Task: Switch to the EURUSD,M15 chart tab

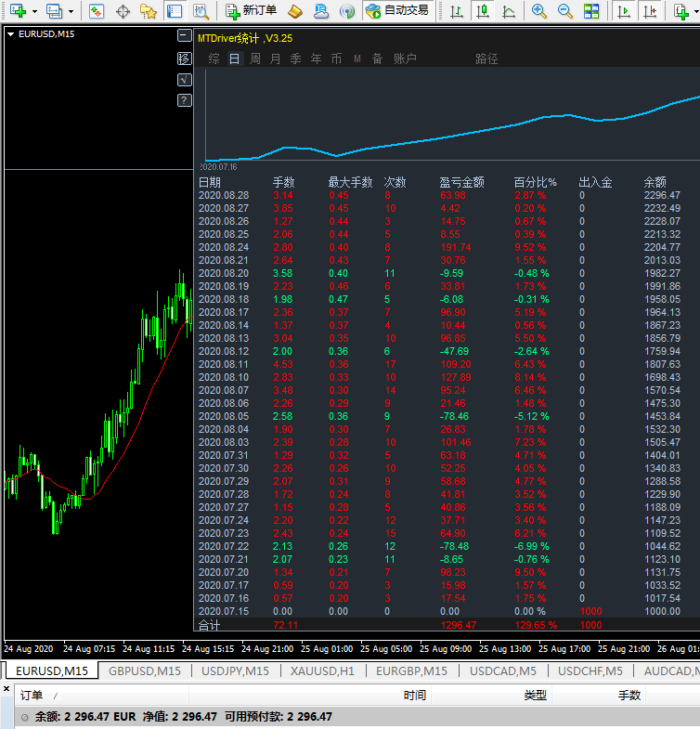Action: tap(52, 670)
